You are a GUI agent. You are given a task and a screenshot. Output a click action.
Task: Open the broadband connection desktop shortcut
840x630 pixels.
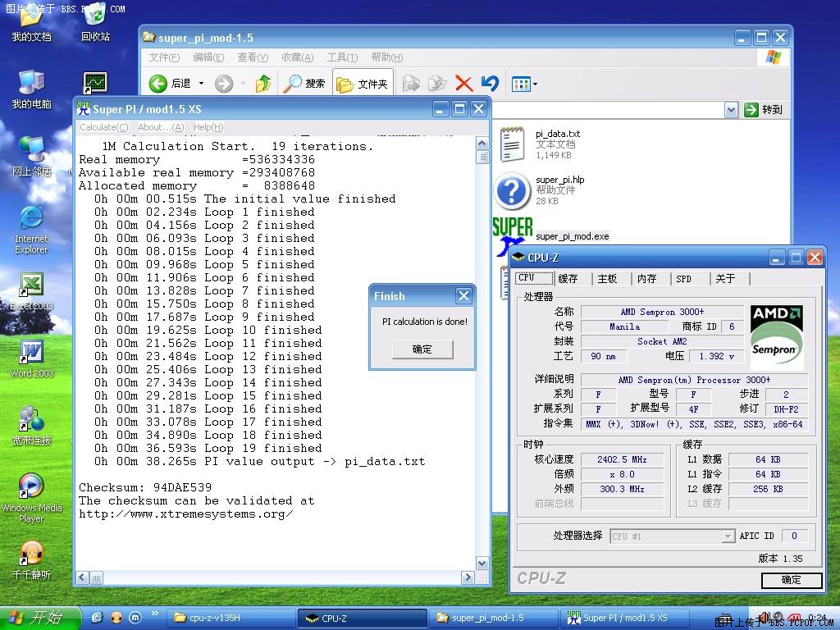32,426
